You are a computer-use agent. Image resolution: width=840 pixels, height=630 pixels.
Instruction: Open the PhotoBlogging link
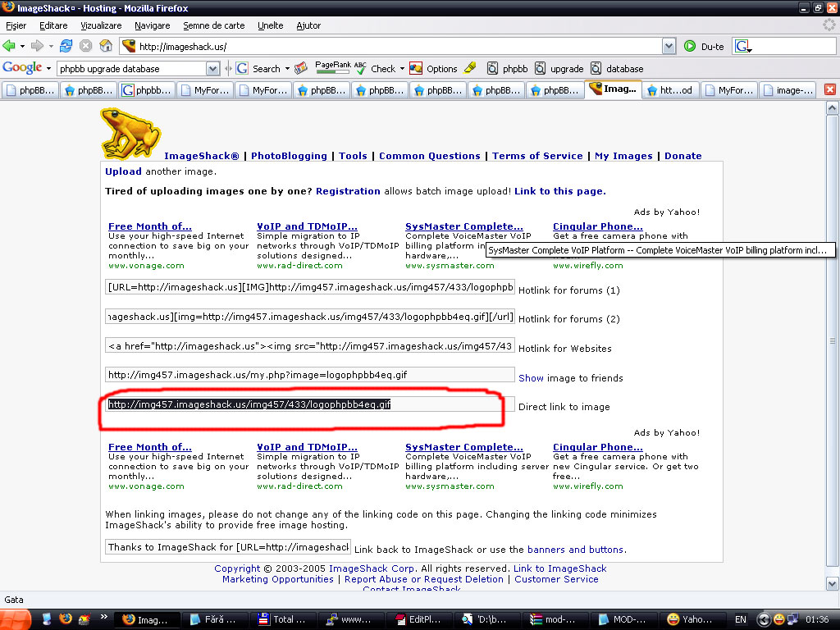(x=289, y=156)
